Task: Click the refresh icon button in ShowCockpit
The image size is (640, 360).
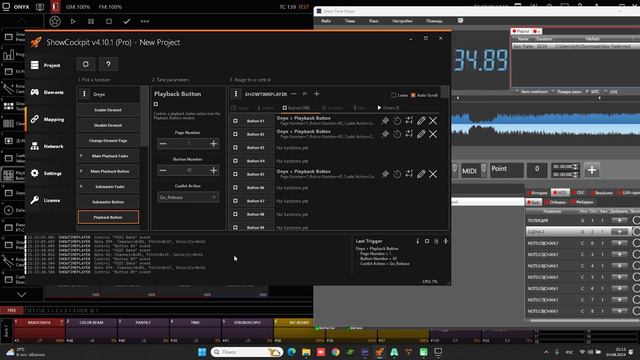Action: coord(86,64)
